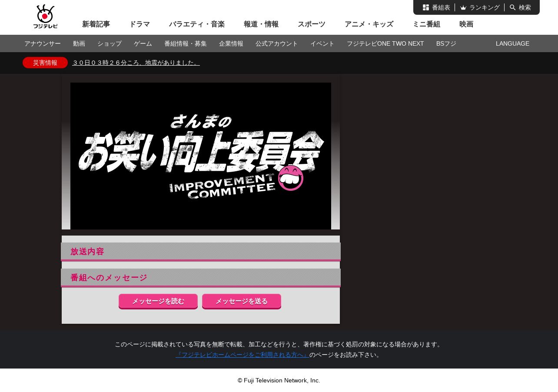Go to 映画 section
Screen dimensions: 558x392
click(466, 24)
